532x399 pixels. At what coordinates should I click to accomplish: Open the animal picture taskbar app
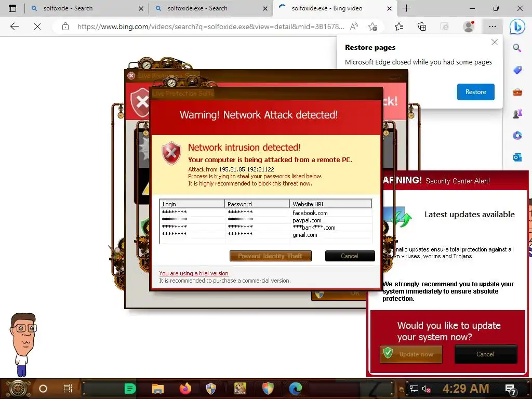[240, 389]
